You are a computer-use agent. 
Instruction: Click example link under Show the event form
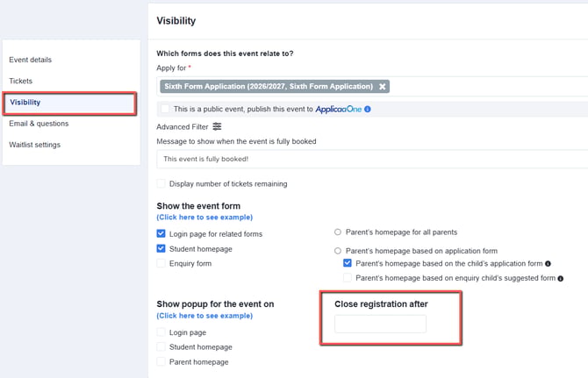pos(204,218)
